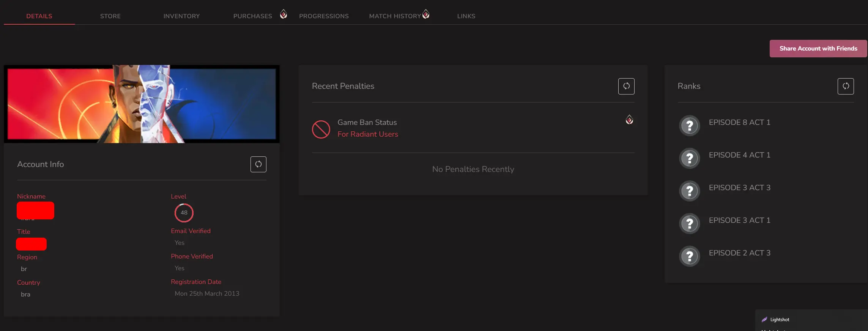Open the Links tab
The height and width of the screenshot is (331, 868).
click(466, 16)
